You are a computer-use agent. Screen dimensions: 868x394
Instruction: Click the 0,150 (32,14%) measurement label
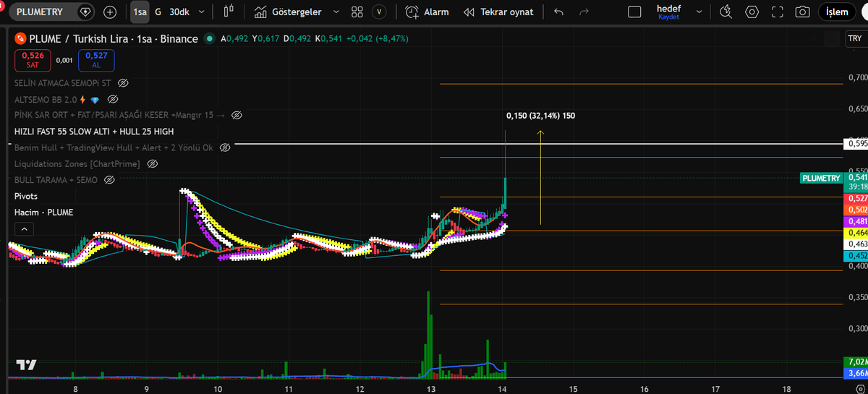point(540,116)
